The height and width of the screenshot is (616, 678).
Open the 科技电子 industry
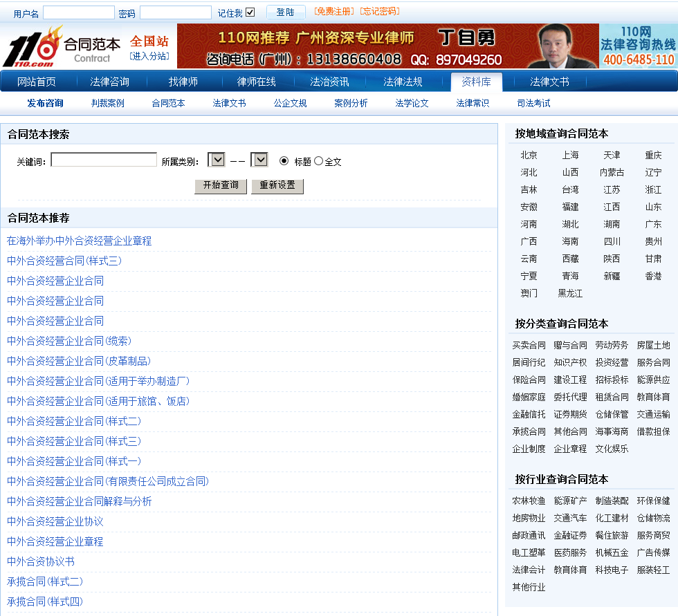tap(612, 570)
